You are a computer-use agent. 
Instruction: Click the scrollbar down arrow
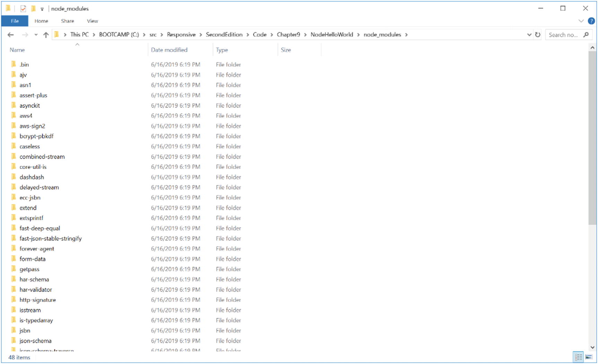click(592, 347)
